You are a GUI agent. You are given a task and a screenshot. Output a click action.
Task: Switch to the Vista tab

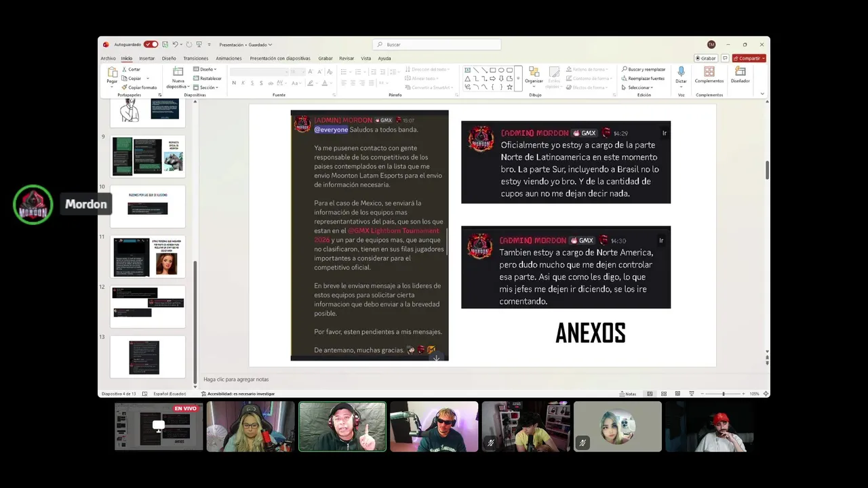366,58
